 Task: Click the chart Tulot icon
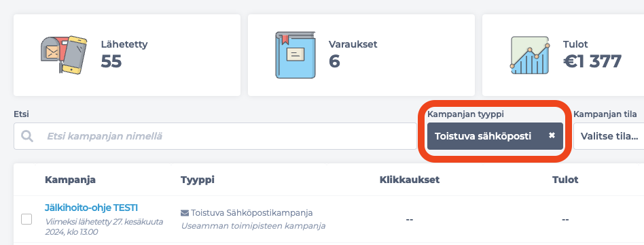point(531,55)
